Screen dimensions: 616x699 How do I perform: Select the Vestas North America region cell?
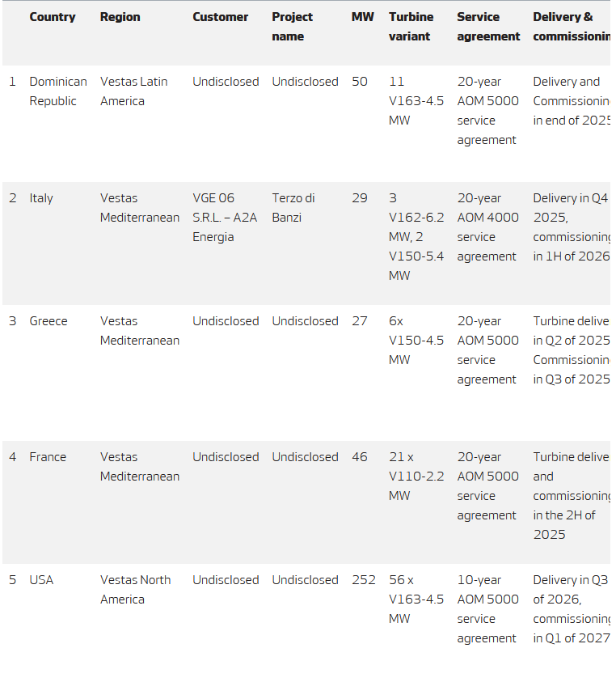135,590
